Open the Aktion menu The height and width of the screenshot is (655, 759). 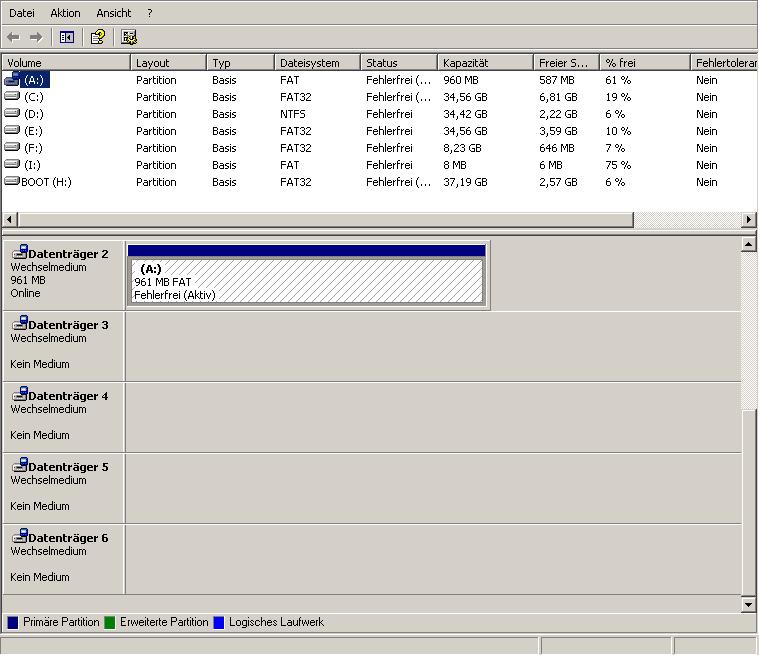(65, 13)
